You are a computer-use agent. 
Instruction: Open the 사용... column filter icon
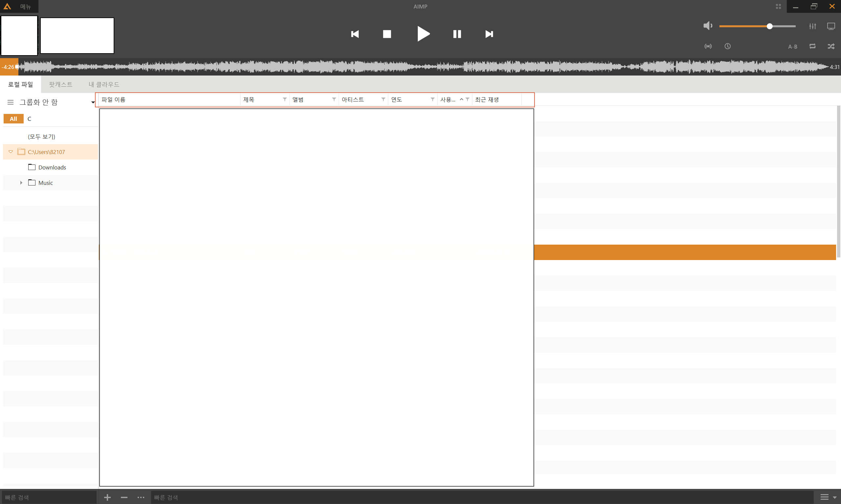[x=467, y=99]
